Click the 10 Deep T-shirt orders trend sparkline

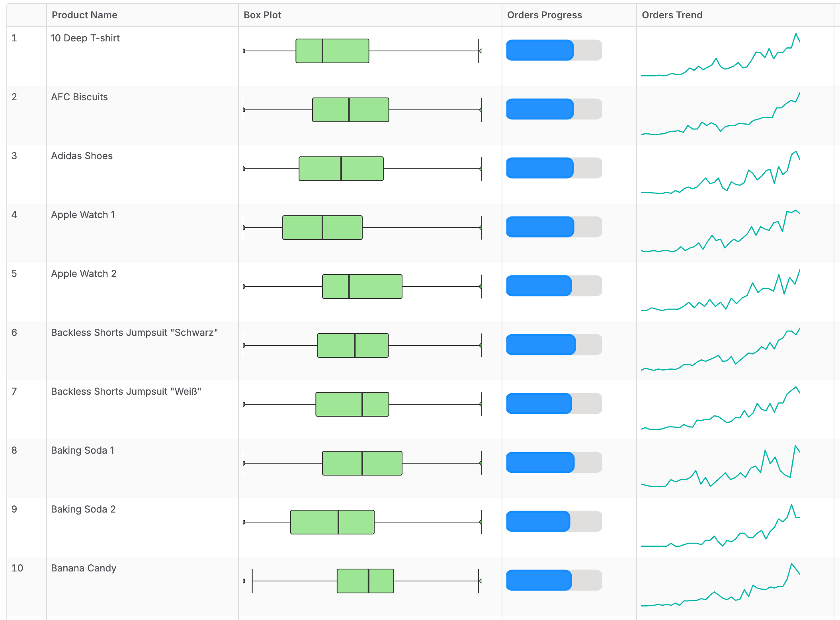click(721, 55)
